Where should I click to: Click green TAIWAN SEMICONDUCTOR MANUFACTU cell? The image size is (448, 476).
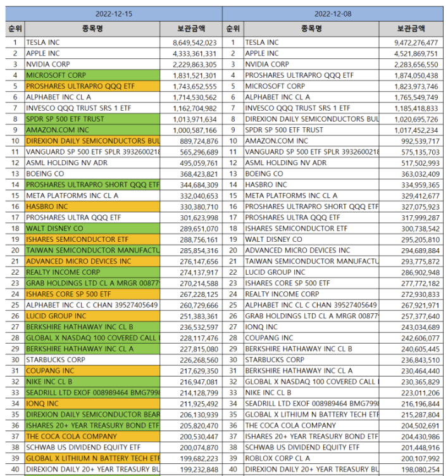coord(92,251)
